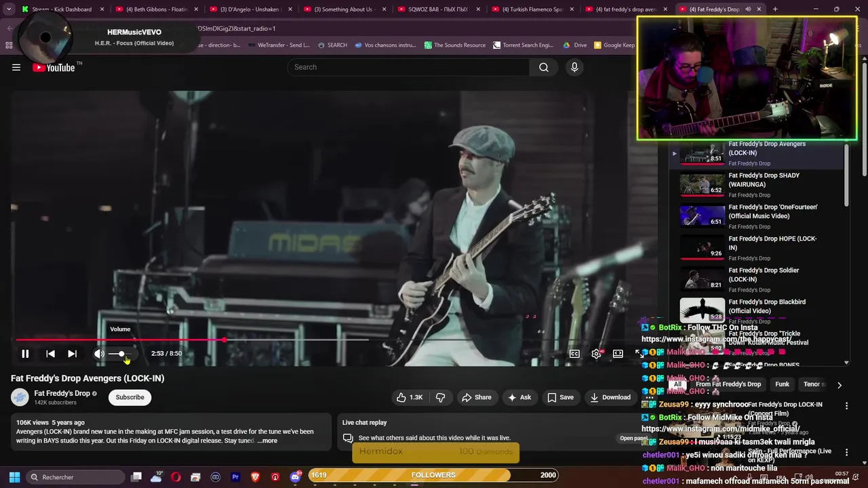
Task: Open Premiere Pro from the taskbar
Action: [x=235, y=477]
